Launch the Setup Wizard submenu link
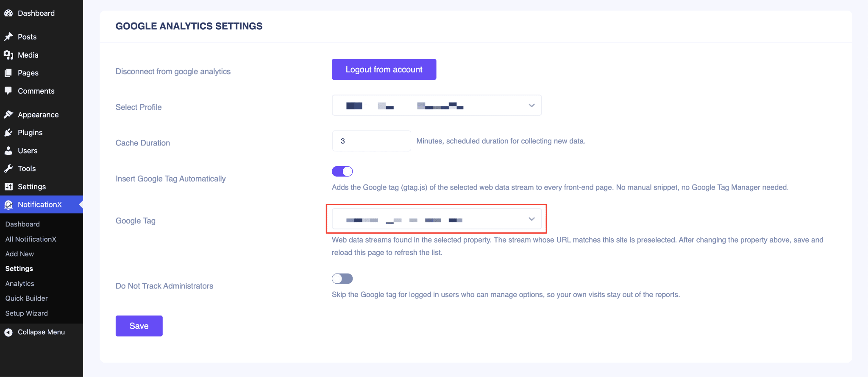The image size is (868, 377). click(26, 313)
